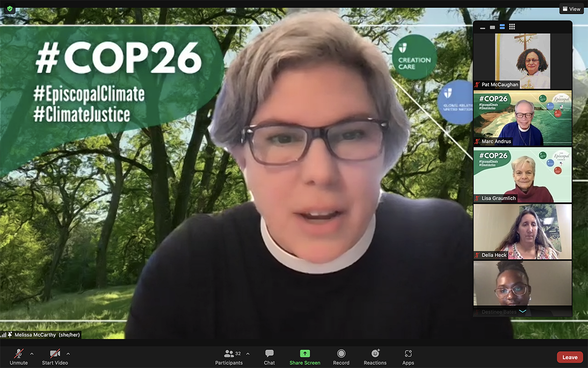Click the signal strength bars icon
Screen dimensions: 588x368
pyautogui.click(x=4, y=335)
